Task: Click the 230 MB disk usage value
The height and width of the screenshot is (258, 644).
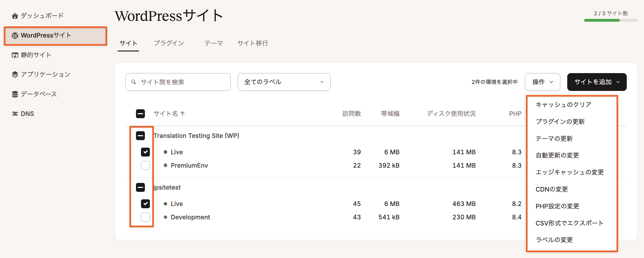Action: point(464,217)
